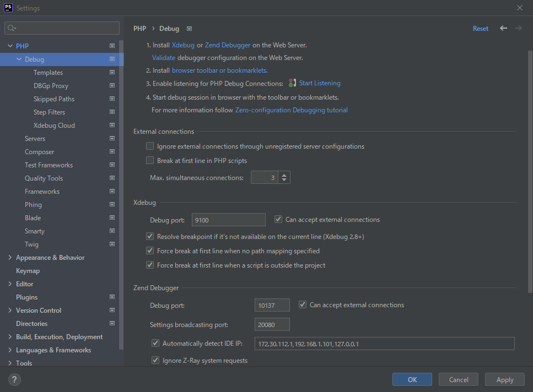Click project settings icon next to Composer
This screenshot has width=533, height=392.
point(112,152)
